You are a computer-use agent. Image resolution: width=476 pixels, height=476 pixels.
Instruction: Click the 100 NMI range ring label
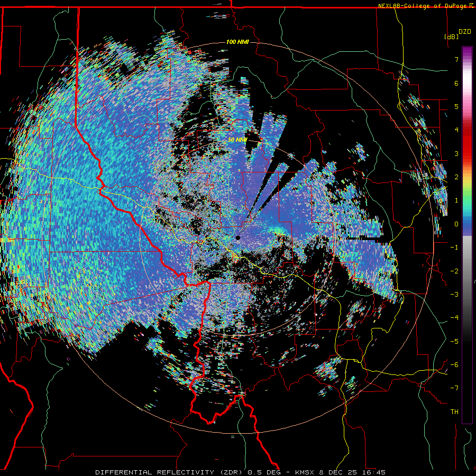coord(237,42)
